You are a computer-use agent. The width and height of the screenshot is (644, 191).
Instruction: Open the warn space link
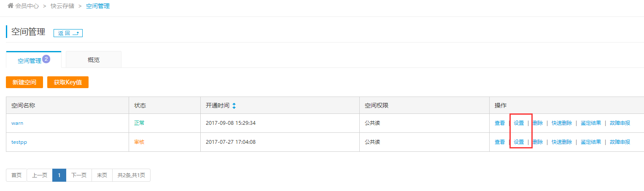click(17, 123)
